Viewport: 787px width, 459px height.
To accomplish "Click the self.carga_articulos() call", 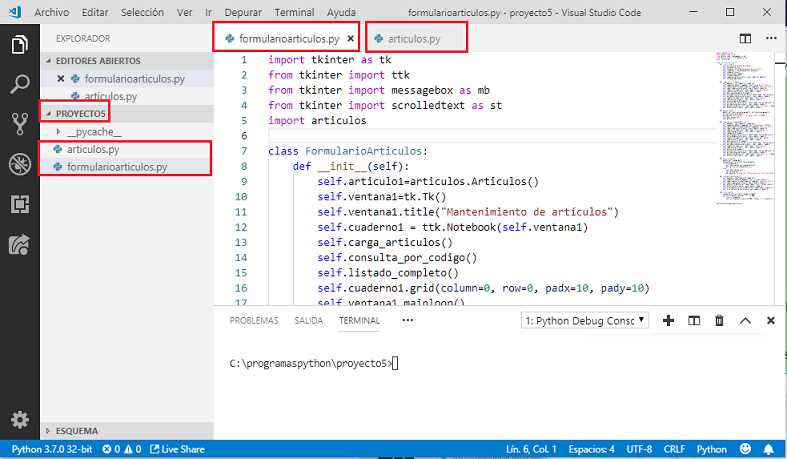I will [385, 242].
